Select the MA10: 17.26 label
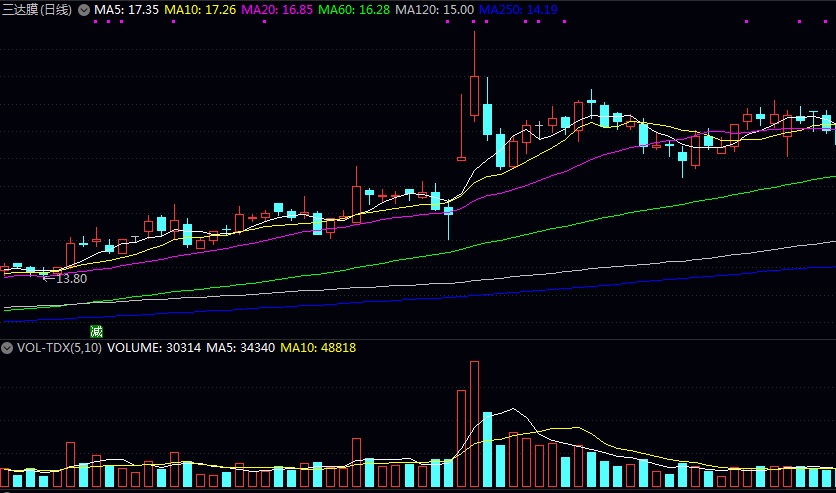The width and height of the screenshot is (836, 493). point(200,10)
